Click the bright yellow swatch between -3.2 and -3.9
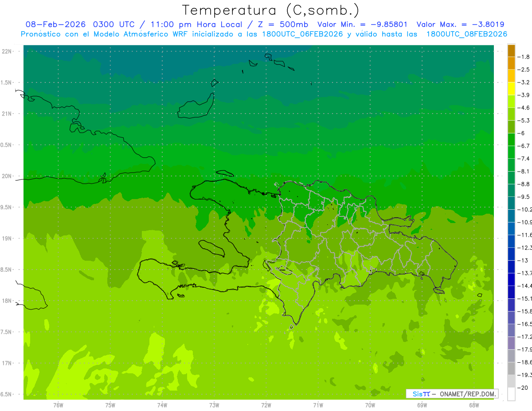Image resolution: width=532 pixels, height=411 pixels. (x=511, y=89)
